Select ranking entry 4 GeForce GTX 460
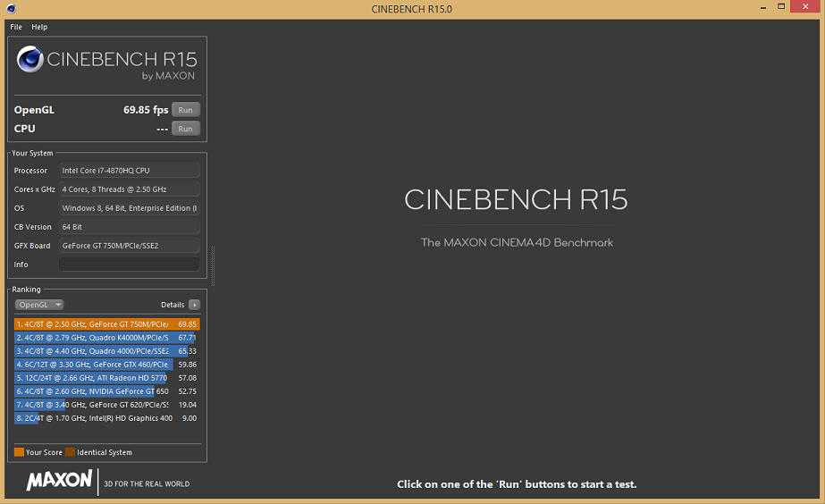 click(x=106, y=365)
